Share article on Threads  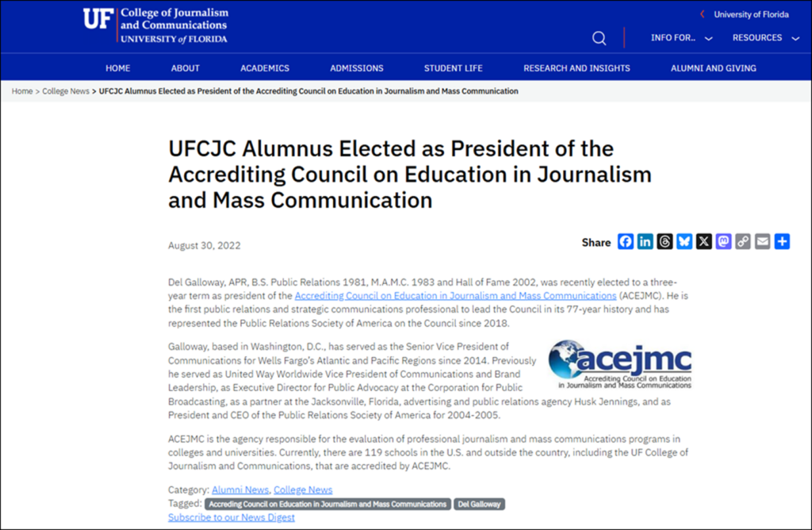pyautogui.click(x=665, y=242)
